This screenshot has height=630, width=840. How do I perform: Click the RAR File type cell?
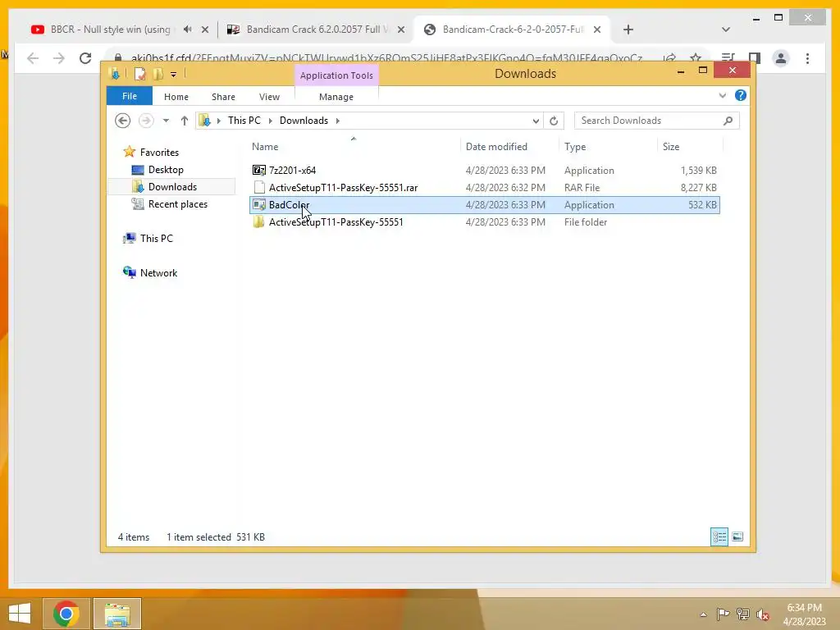pyautogui.click(x=582, y=188)
